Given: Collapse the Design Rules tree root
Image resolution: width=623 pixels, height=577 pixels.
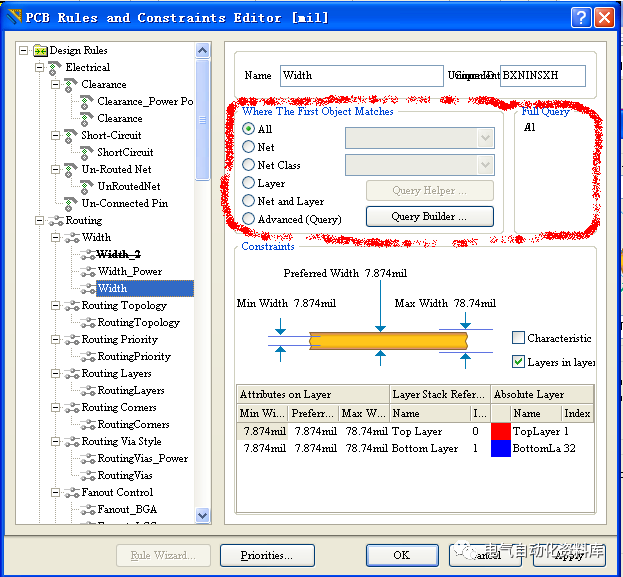Looking at the screenshot, I should point(24,50).
